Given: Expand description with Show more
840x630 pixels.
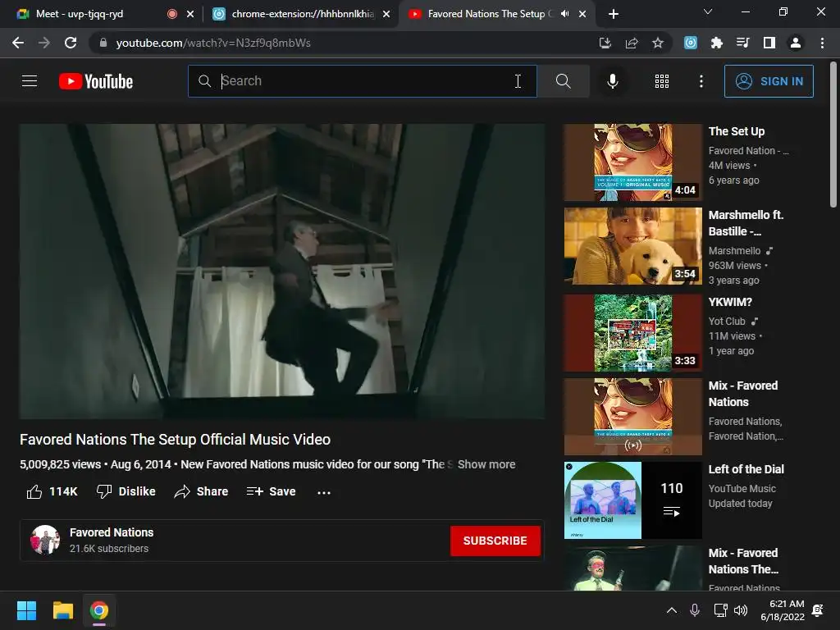Looking at the screenshot, I should pos(486,464).
